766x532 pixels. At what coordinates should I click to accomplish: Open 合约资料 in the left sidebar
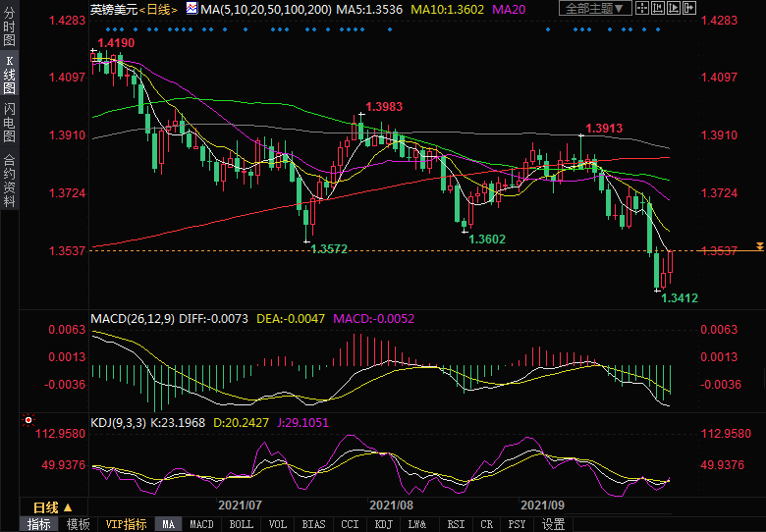[9, 180]
